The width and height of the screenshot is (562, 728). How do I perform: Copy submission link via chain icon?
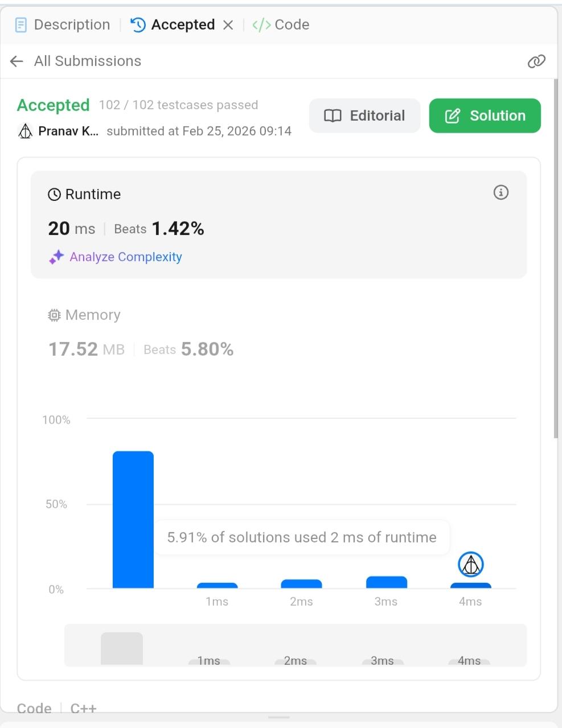(536, 61)
